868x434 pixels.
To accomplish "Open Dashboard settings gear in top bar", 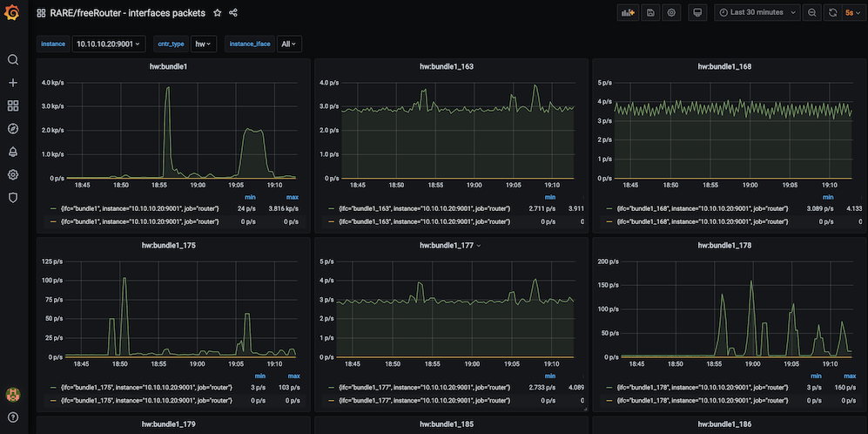I will [671, 13].
